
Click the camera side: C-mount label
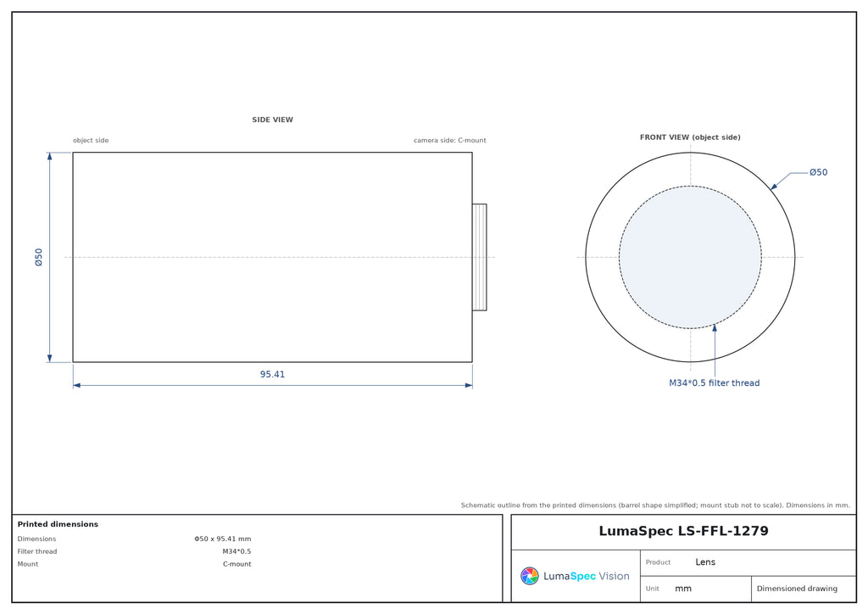coord(449,141)
